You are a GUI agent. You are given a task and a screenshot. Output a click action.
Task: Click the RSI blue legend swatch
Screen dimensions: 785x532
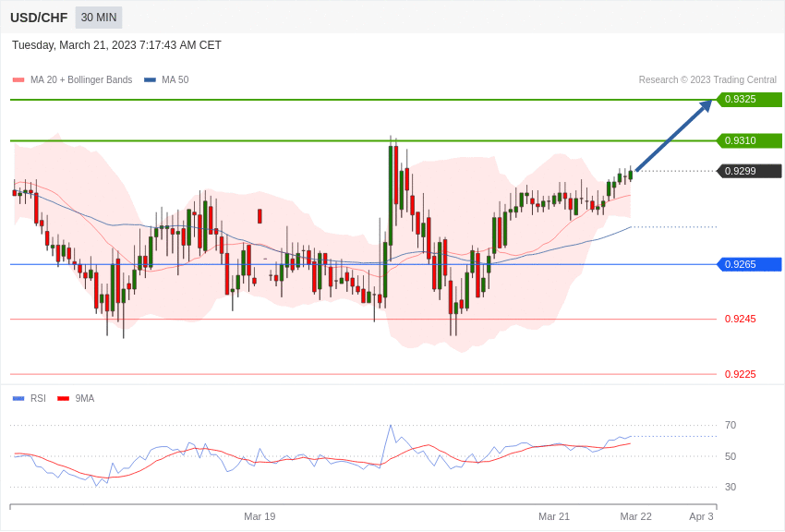18,398
